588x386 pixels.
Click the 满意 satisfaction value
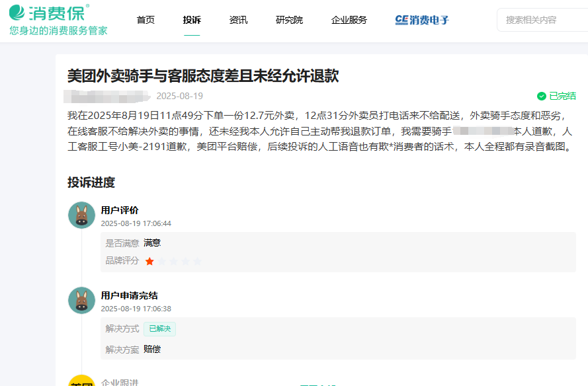coord(152,243)
